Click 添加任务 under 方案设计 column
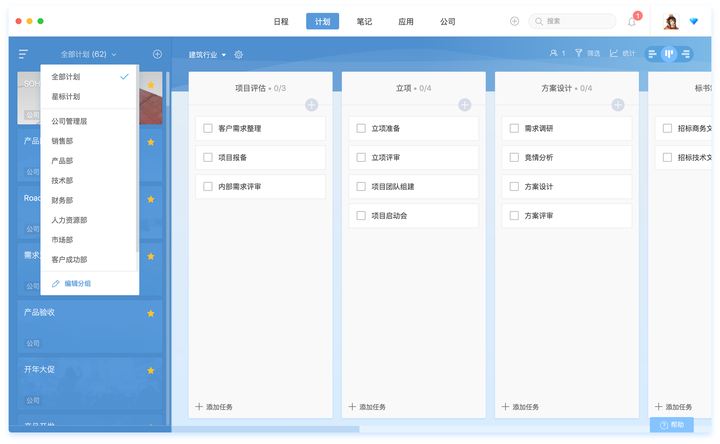 (x=520, y=407)
